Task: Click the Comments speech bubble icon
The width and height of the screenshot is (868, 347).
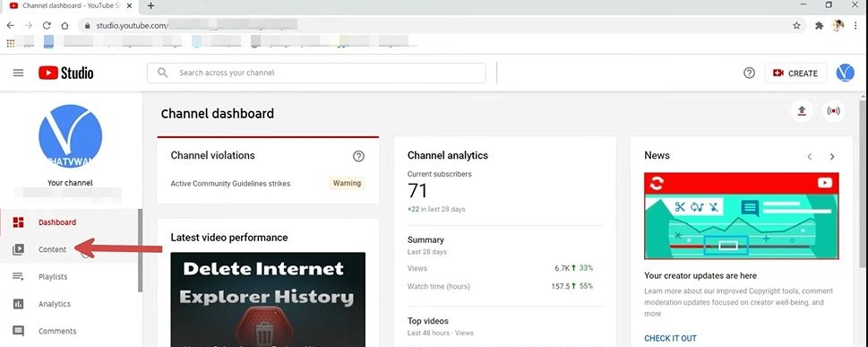Action: 18,331
